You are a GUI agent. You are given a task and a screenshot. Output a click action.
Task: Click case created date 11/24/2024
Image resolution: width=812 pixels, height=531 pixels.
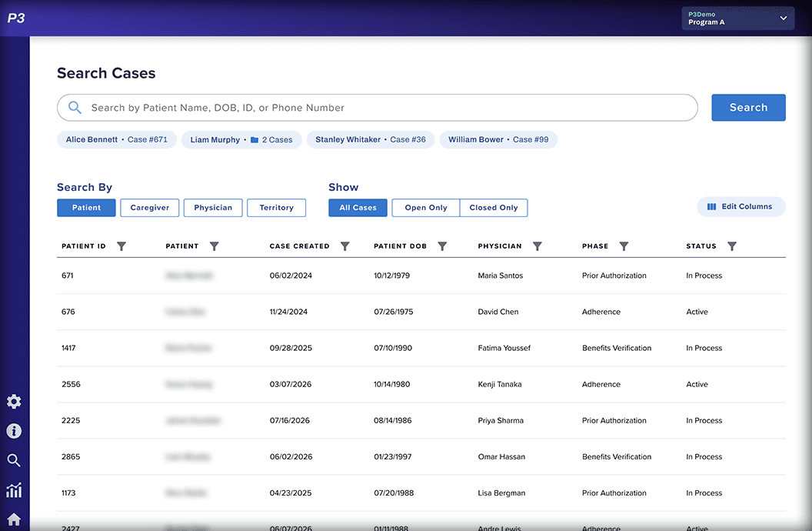point(288,312)
